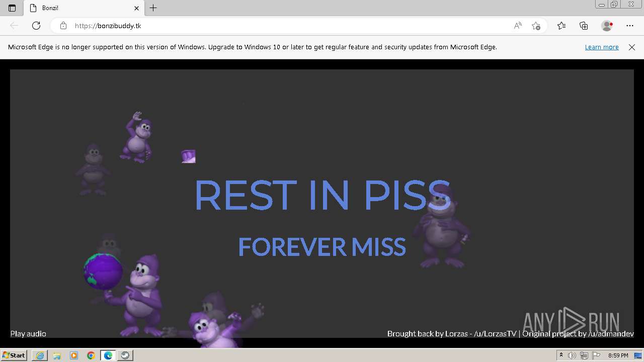Minimize the Edge browser window
644x362 pixels.
tap(601, 5)
